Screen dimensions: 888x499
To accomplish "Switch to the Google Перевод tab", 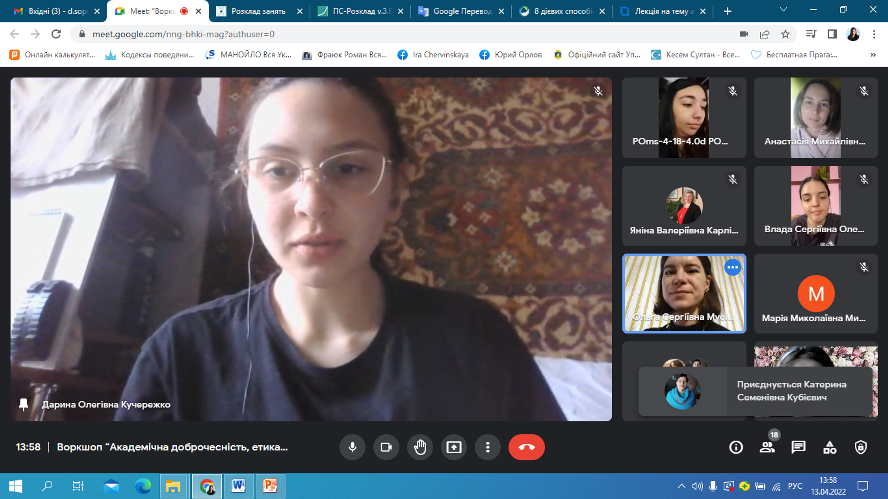I will (461, 11).
